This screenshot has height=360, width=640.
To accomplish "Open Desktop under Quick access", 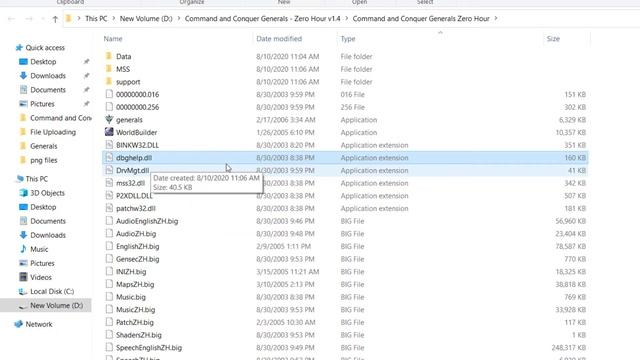I will point(43,62).
